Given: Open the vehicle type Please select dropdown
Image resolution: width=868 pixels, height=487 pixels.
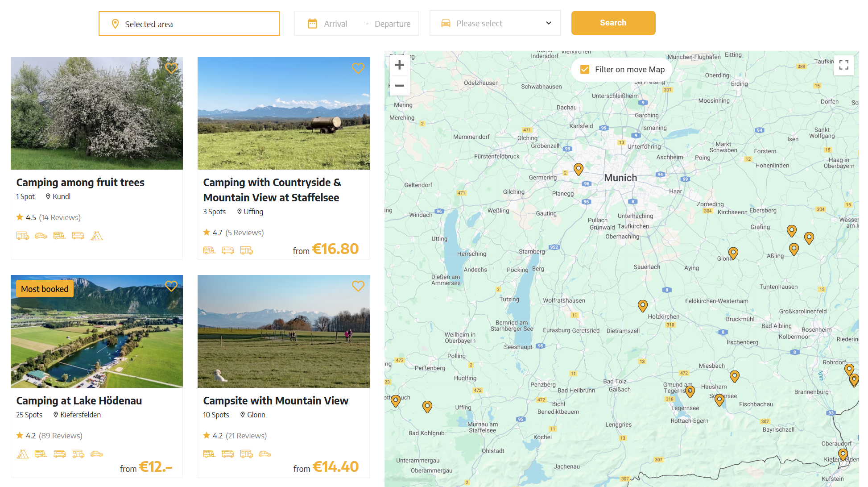Looking at the screenshot, I should point(495,23).
